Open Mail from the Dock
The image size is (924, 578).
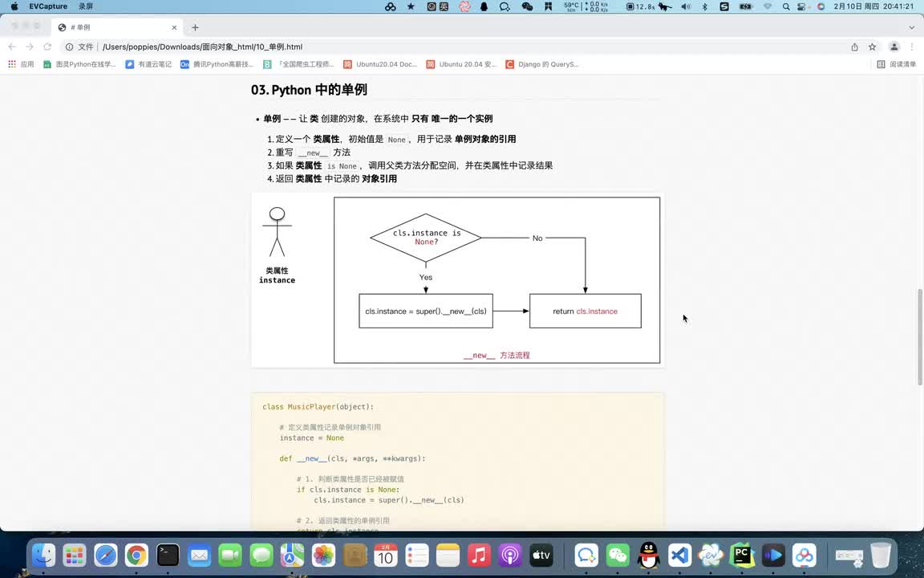[x=199, y=555]
